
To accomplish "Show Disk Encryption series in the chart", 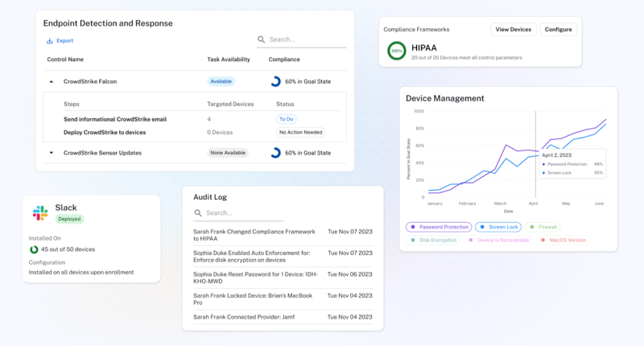I will pos(433,240).
